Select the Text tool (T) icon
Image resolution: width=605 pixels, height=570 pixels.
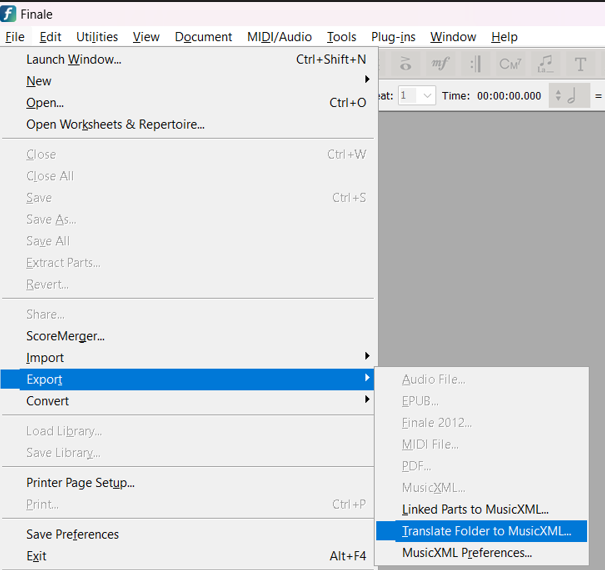click(x=580, y=64)
